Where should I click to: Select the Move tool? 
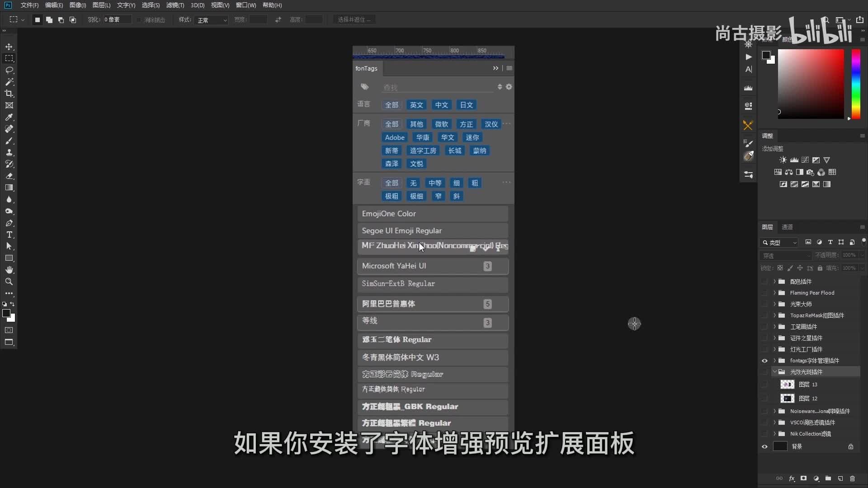[9, 47]
